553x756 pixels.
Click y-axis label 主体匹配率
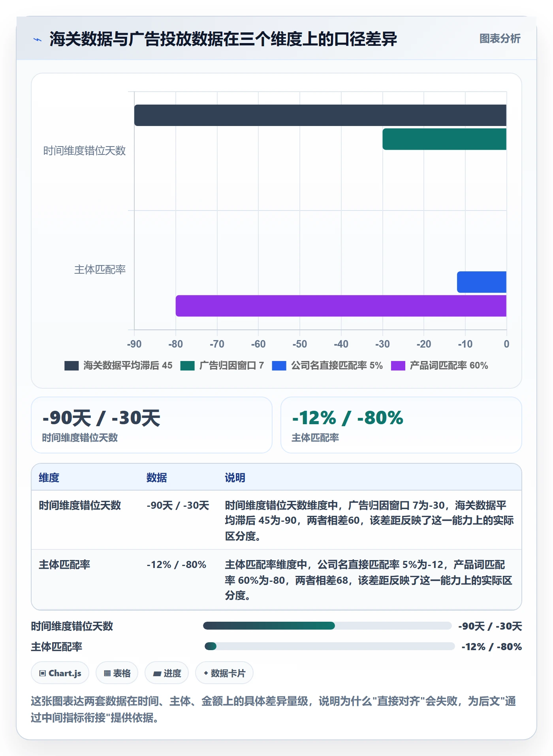click(100, 270)
